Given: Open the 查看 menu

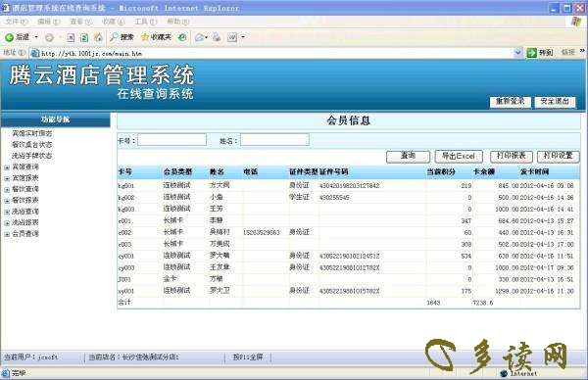Looking at the screenshot, I should click(81, 22).
